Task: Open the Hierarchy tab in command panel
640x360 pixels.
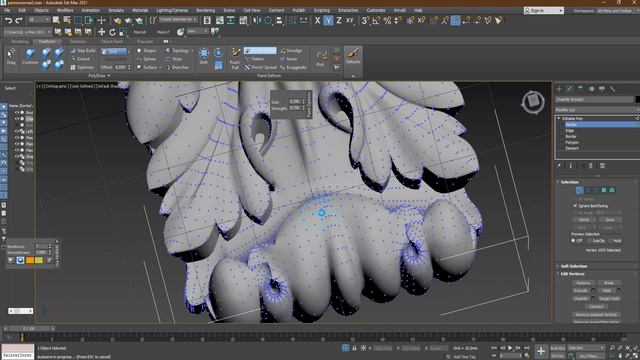Action: [x=580, y=89]
